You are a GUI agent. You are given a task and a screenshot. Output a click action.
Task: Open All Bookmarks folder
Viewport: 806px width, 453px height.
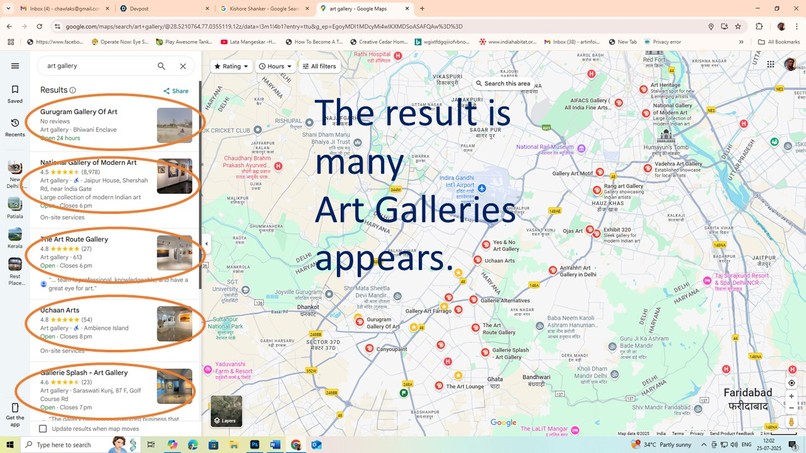pos(779,42)
